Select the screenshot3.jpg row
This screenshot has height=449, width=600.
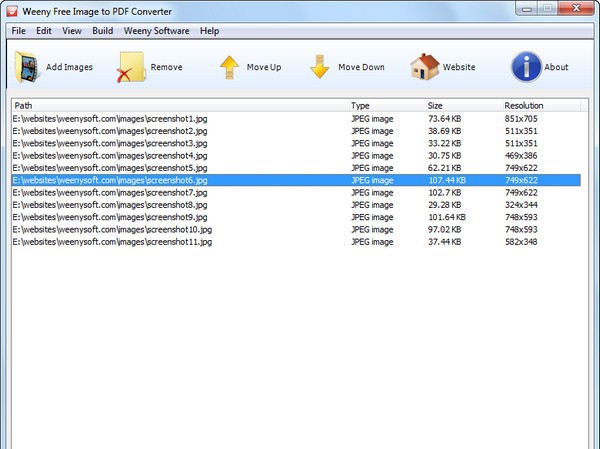[x=296, y=143]
